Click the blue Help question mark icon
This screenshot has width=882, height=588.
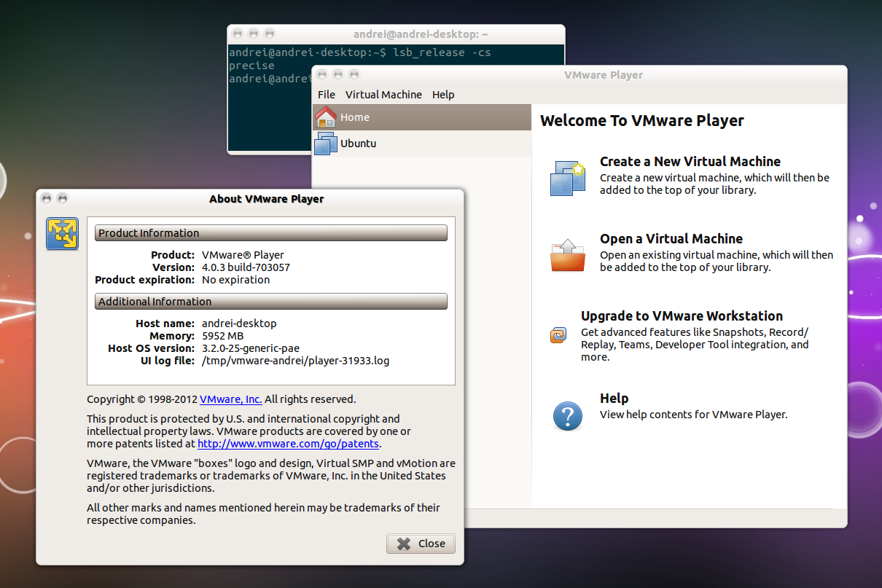pyautogui.click(x=568, y=416)
